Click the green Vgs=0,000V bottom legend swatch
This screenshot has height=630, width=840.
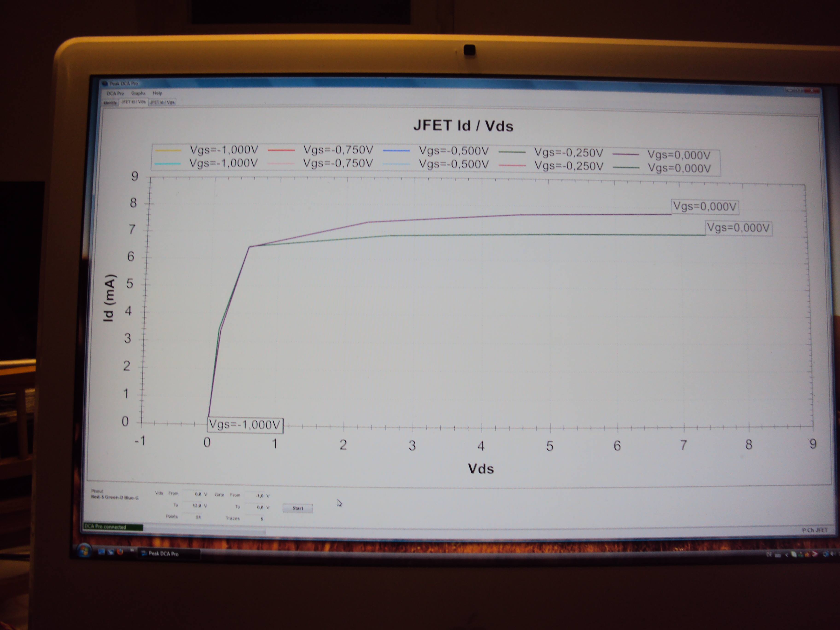click(x=626, y=167)
